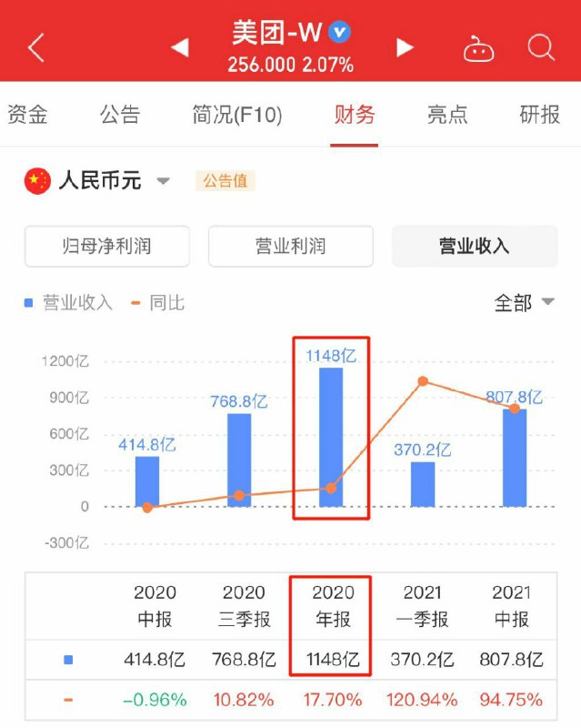
Task: Go to next stock with right triangle
Action: click(x=405, y=47)
